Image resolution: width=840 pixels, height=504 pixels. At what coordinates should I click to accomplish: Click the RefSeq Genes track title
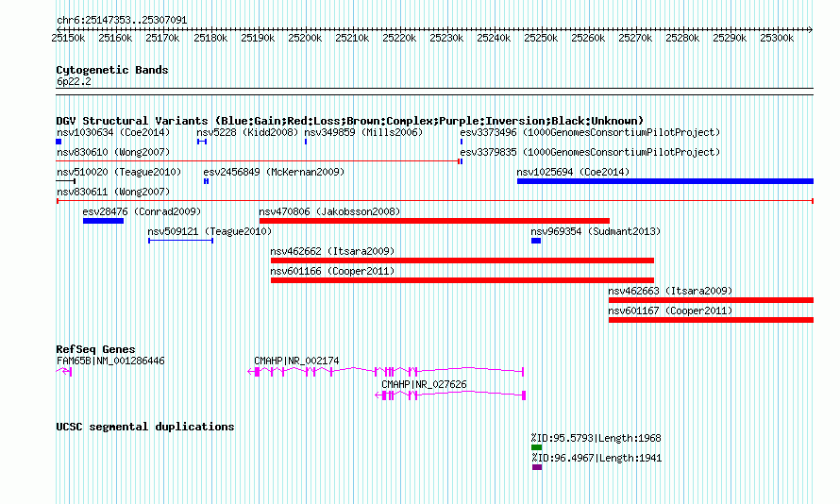click(95, 349)
